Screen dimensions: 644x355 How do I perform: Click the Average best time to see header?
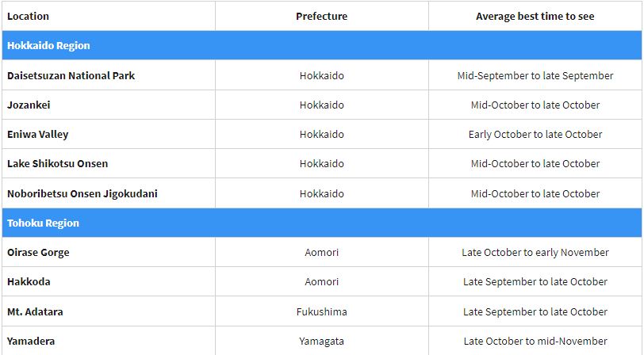[535, 16]
